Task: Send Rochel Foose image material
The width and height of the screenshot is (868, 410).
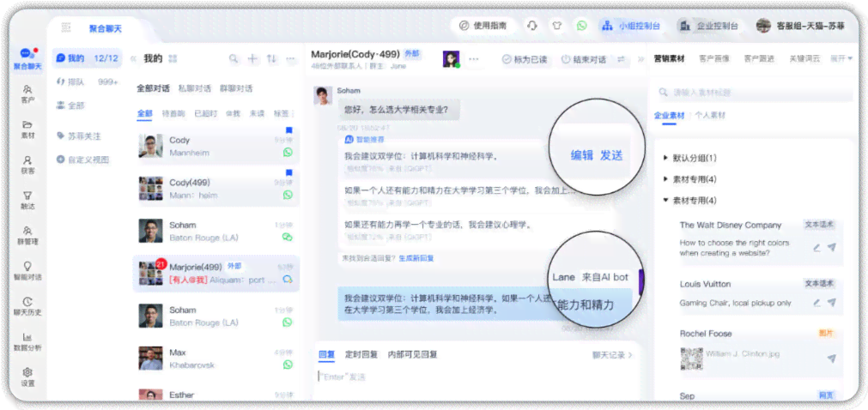Action: (x=831, y=359)
